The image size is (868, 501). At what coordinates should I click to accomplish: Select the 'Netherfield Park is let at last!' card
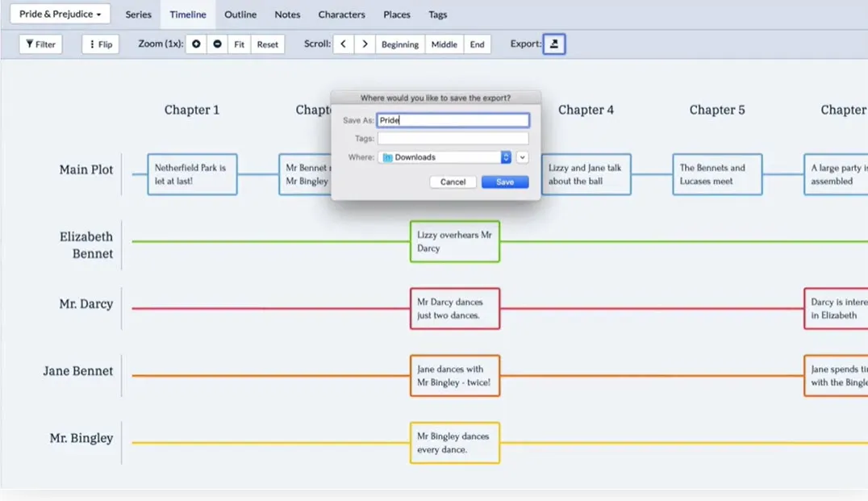click(x=192, y=174)
